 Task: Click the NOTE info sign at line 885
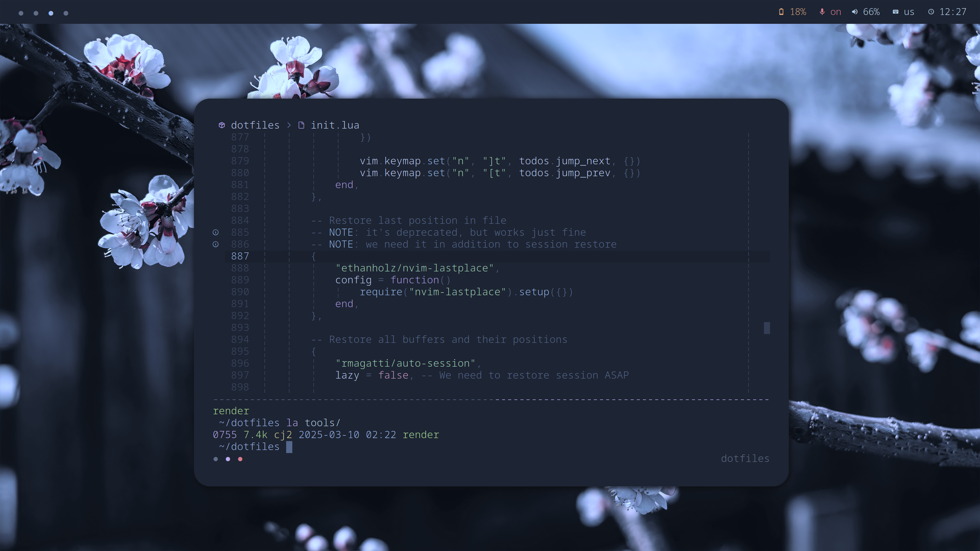(x=216, y=232)
